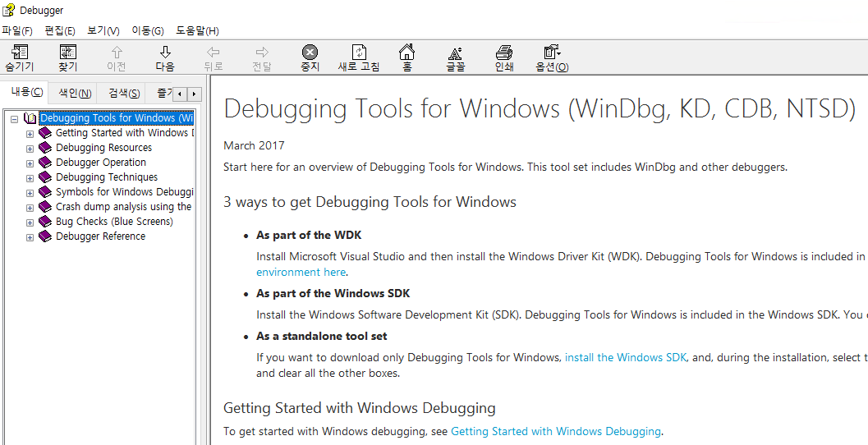Viewport: 868px width, 445px height.
Task: Click the 뒤로 (Back) arrow icon
Action: point(214,53)
